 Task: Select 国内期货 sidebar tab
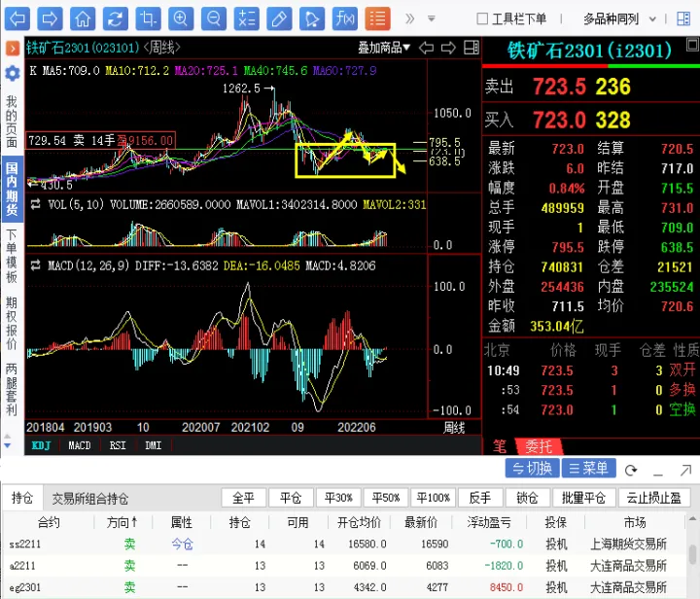(x=12, y=189)
